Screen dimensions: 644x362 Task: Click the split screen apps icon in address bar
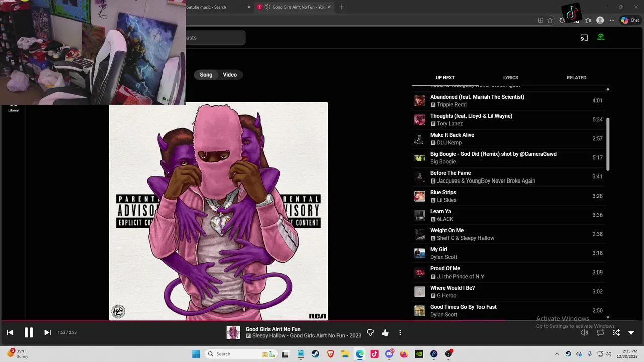coord(540,20)
